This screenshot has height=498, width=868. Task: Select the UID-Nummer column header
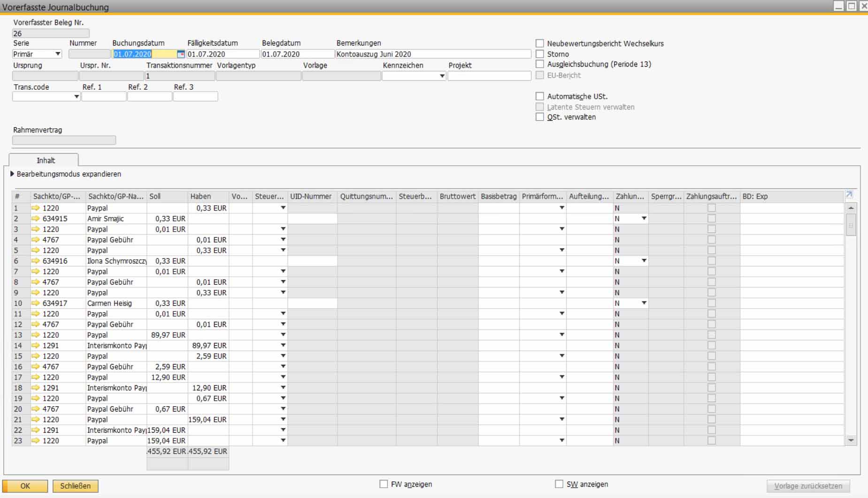(x=313, y=196)
